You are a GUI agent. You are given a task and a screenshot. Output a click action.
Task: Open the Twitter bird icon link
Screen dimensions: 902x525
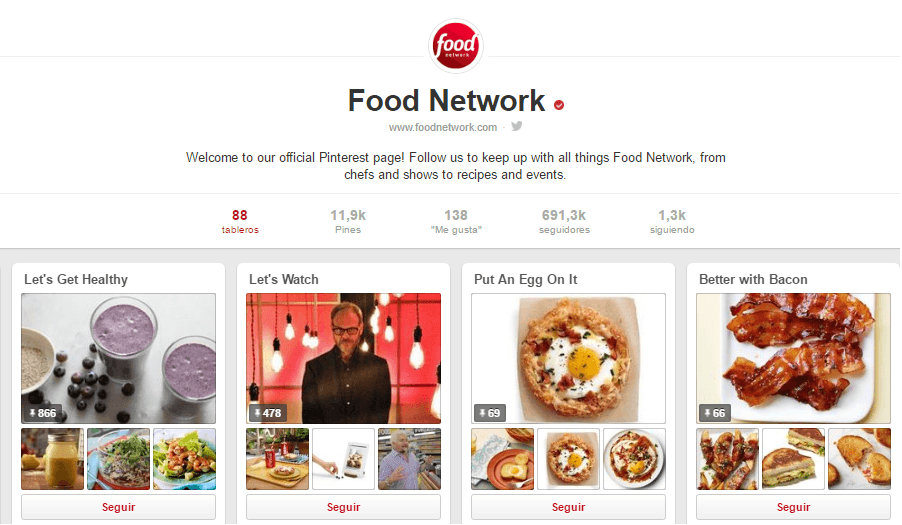click(x=517, y=126)
